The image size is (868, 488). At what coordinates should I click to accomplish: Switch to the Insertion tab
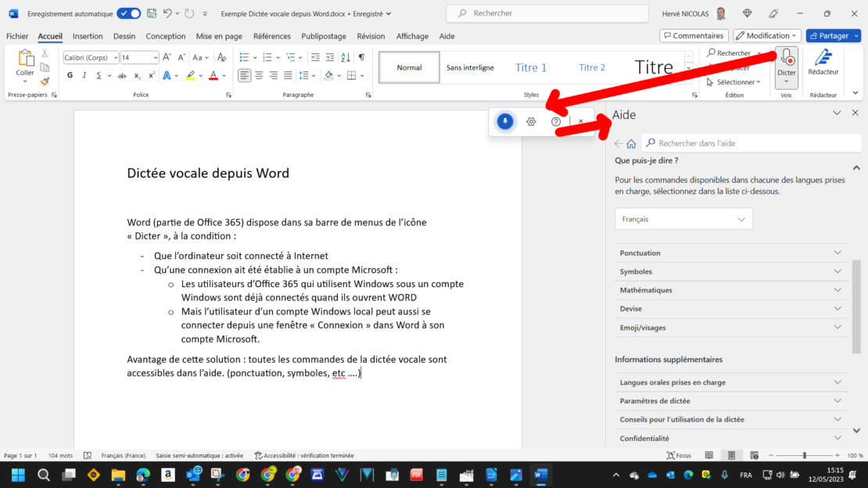click(x=88, y=36)
